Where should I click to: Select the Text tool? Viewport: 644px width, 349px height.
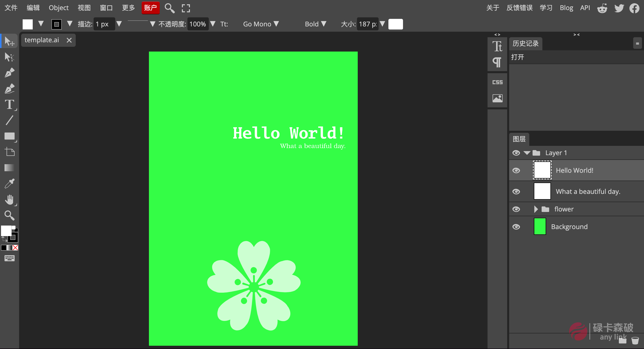click(x=9, y=105)
